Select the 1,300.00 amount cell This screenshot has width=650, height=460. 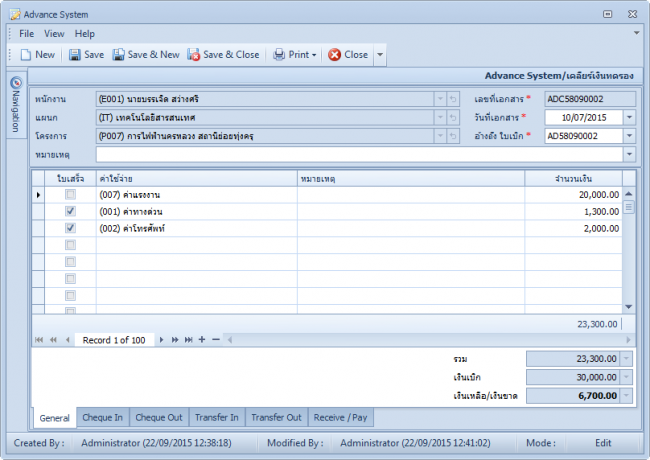pos(573,212)
